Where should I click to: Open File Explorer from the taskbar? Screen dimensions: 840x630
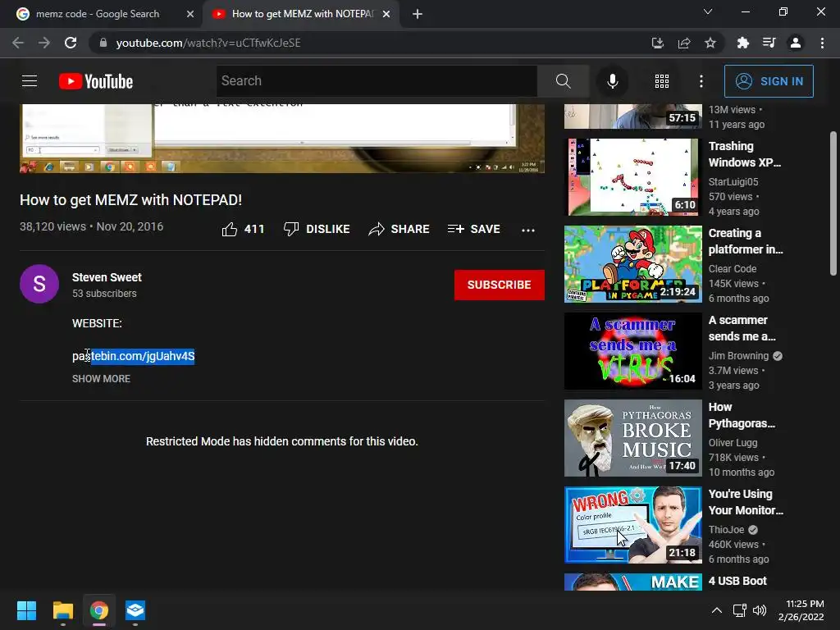coord(62,610)
